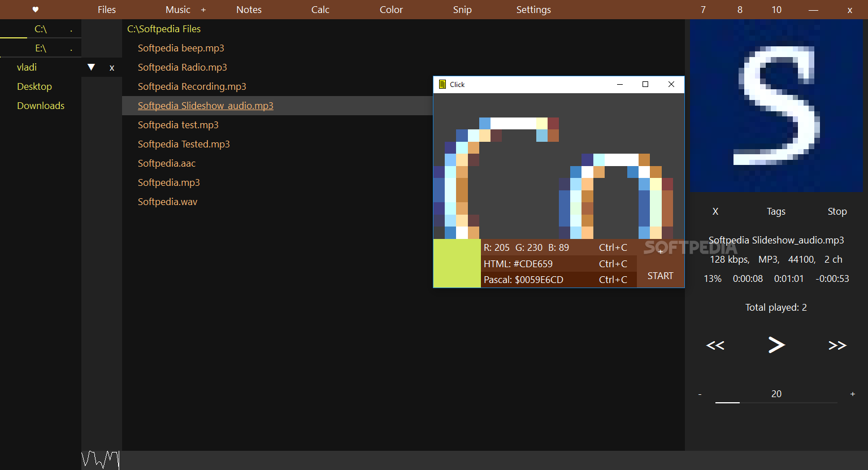Click the magnified pixel preview in Click window
Viewport: 868px width, 470px height.
[559, 166]
